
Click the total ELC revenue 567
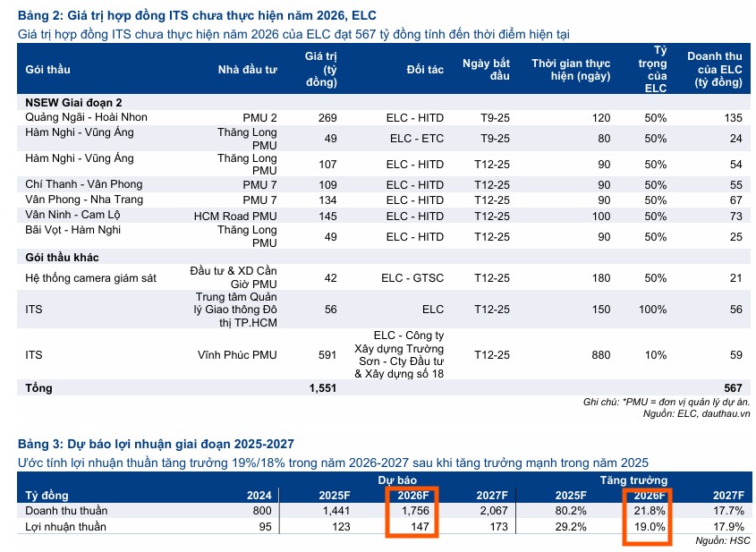click(x=733, y=388)
